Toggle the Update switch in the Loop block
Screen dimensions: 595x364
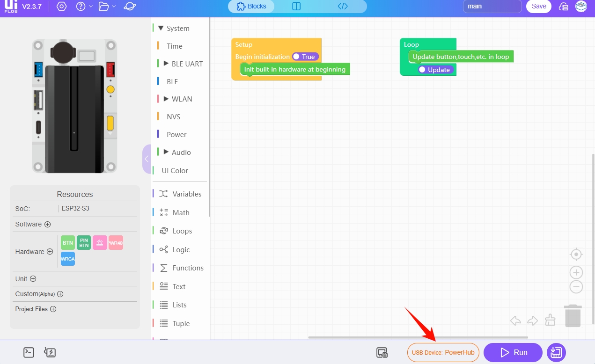tap(435, 70)
